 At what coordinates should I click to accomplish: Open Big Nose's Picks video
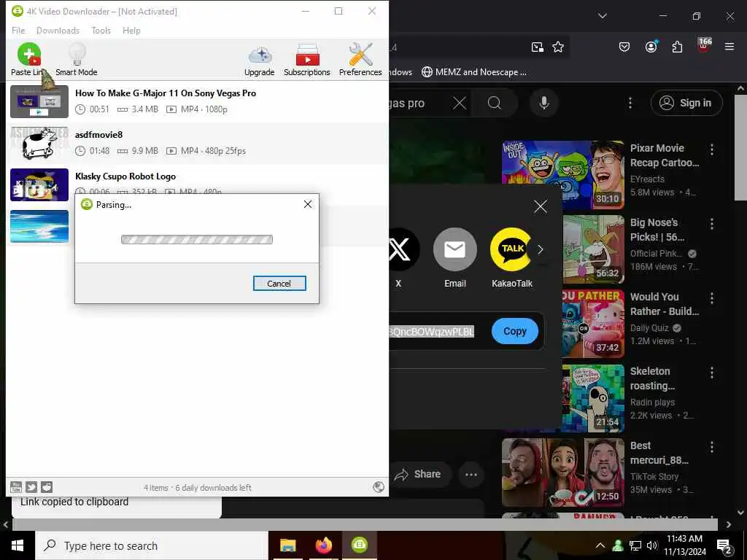[x=594, y=249]
